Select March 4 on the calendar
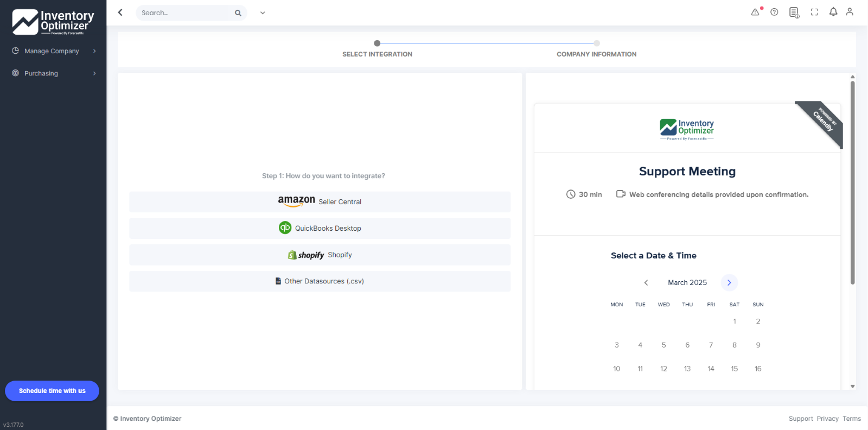868x430 pixels. [x=640, y=345]
